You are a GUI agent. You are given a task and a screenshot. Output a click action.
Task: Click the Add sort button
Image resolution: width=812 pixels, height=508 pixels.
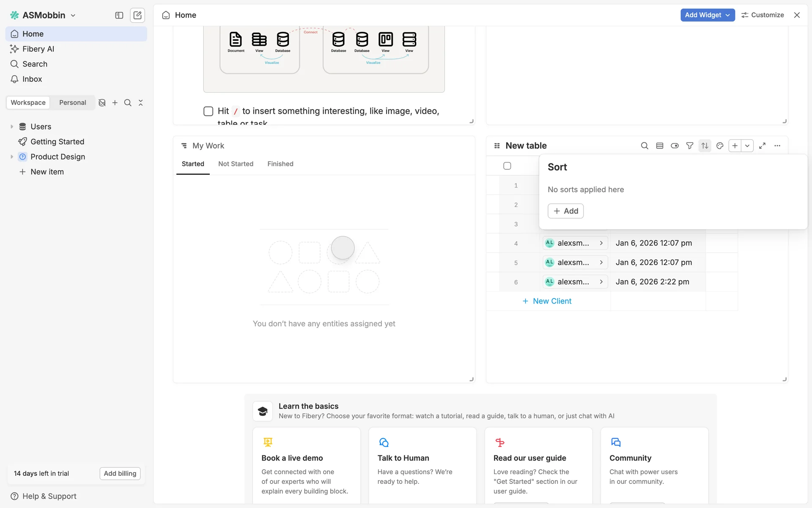click(x=565, y=211)
